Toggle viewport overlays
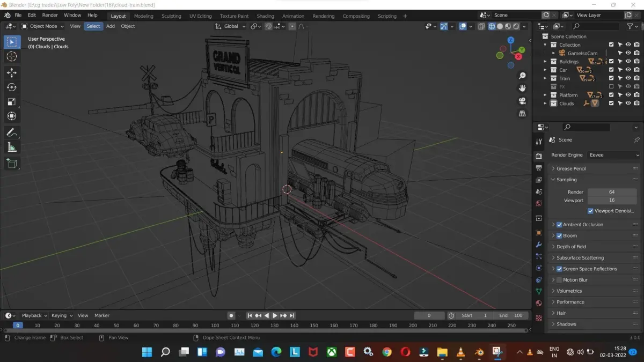644x362 pixels. pos(463,26)
